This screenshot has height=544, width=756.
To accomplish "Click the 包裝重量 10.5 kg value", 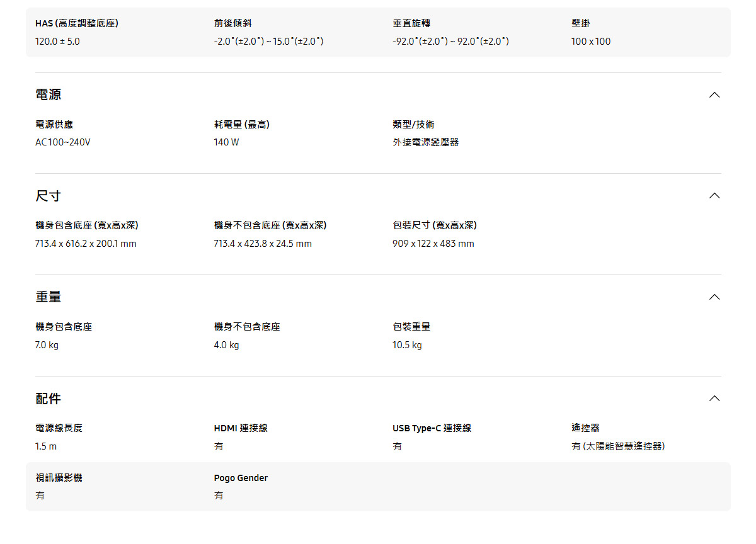I will coord(407,345).
